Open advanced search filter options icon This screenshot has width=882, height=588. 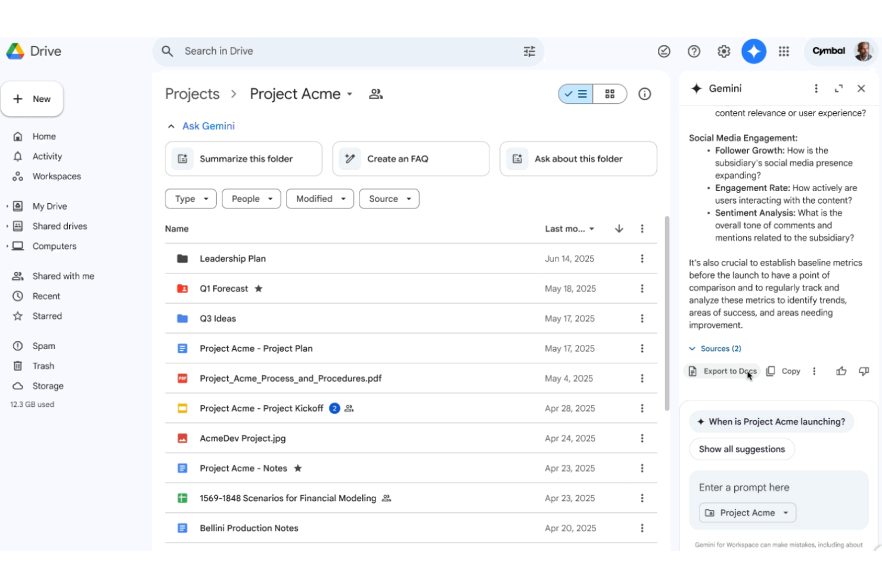click(x=529, y=51)
